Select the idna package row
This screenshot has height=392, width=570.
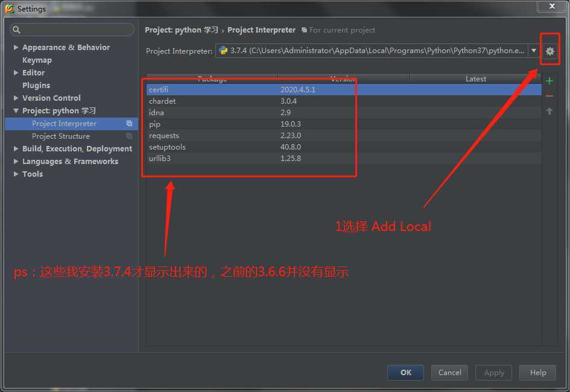(344, 113)
